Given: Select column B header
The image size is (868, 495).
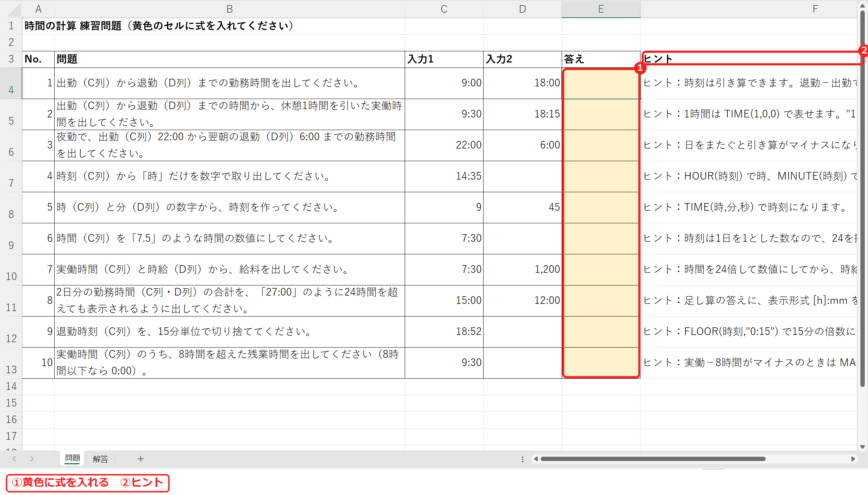Looking at the screenshot, I should (x=230, y=9).
